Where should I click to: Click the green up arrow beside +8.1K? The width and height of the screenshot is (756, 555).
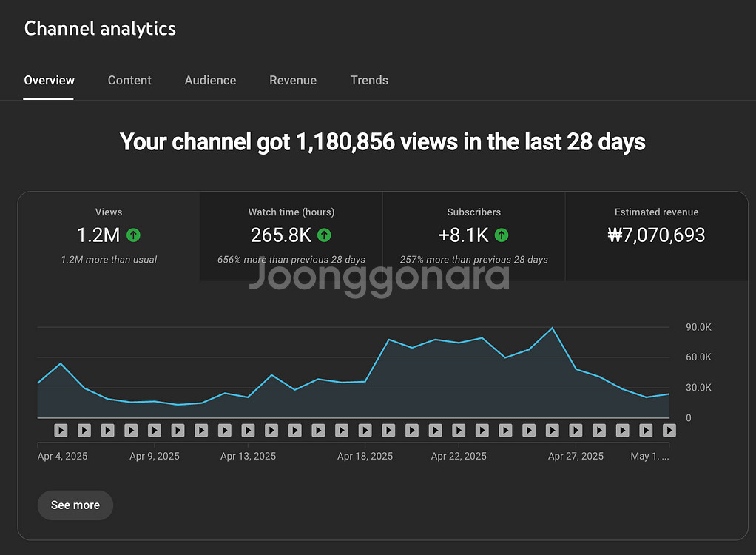[502, 235]
